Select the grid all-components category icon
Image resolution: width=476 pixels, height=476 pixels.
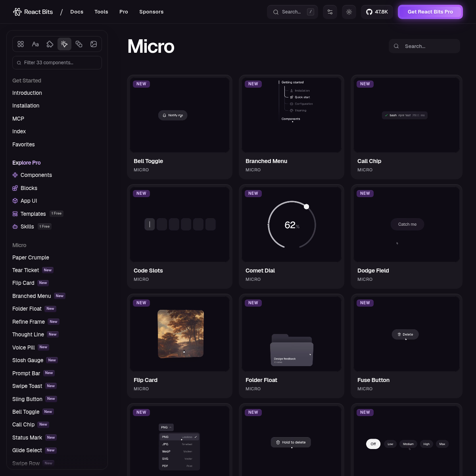coord(21,44)
